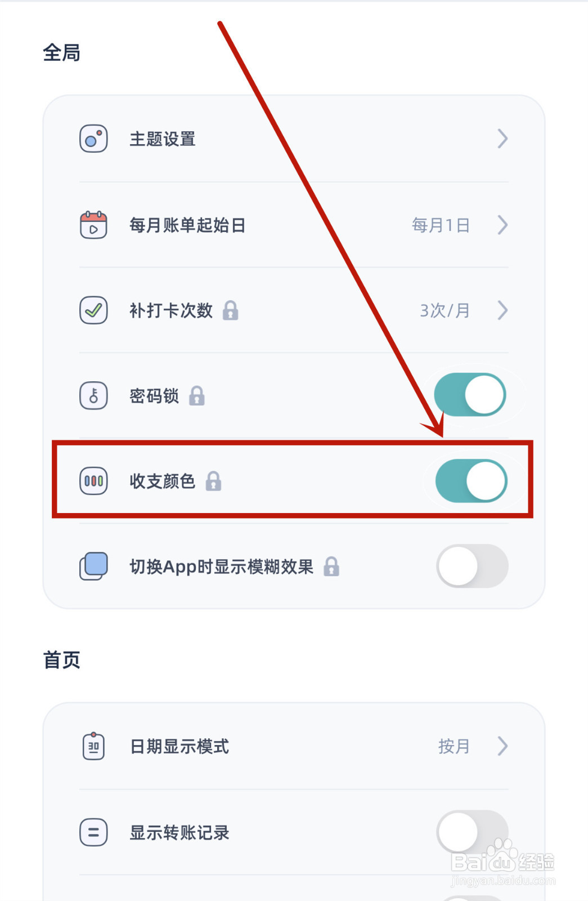Disable the 密码锁 toggle switch
588x901 pixels.
470,395
